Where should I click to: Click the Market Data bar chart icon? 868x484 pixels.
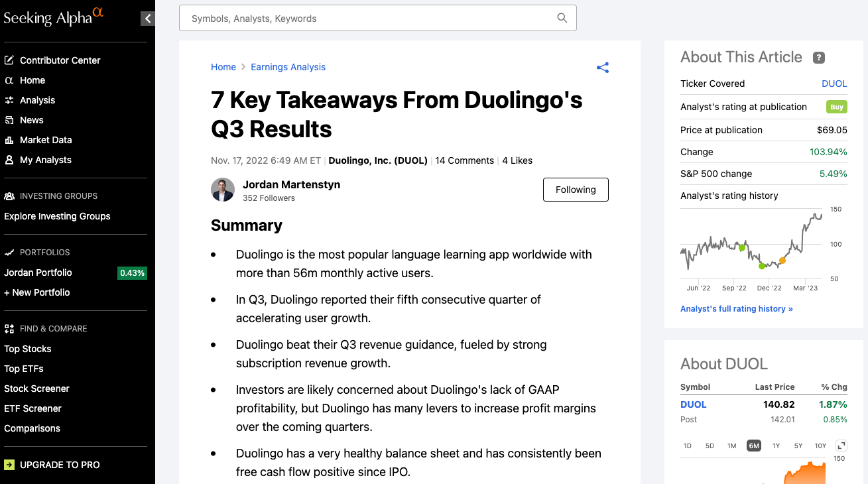pyautogui.click(x=9, y=140)
